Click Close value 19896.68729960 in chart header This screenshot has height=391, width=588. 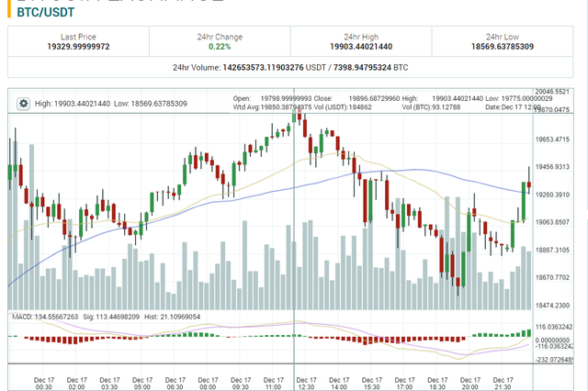[x=374, y=98]
